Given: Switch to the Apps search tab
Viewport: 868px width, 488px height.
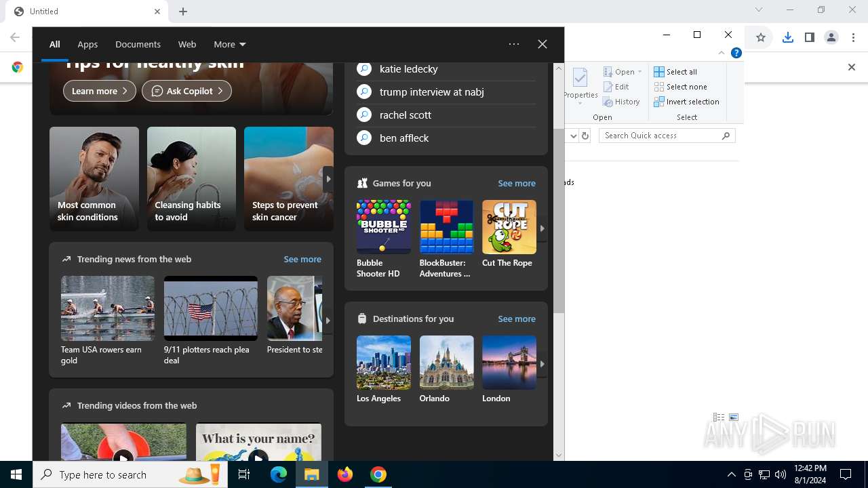Looking at the screenshot, I should 87,44.
